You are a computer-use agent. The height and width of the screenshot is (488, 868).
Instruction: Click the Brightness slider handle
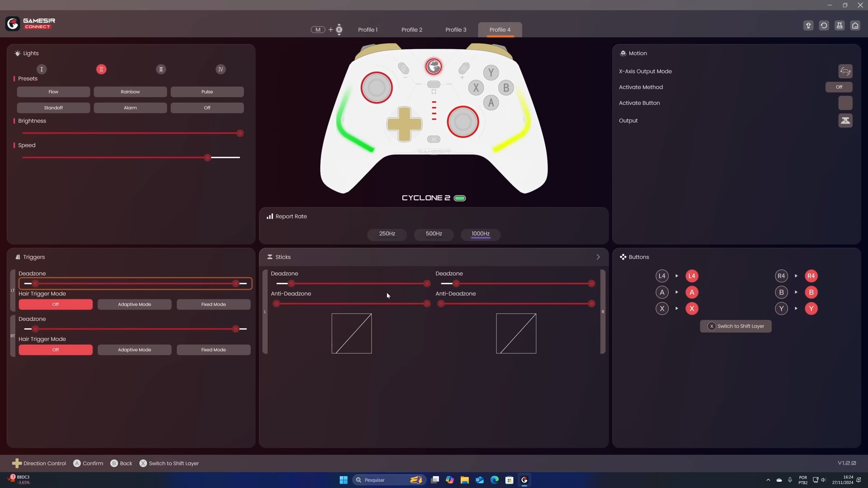coord(240,133)
